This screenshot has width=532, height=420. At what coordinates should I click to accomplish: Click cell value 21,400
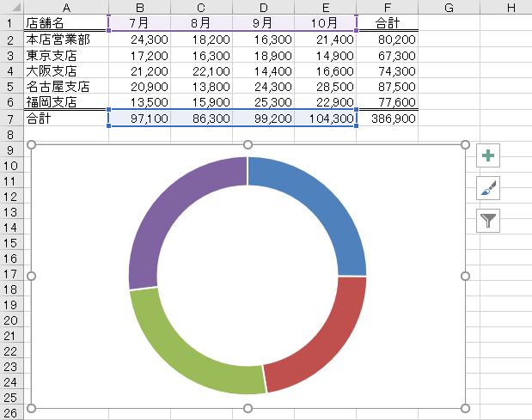point(325,40)
